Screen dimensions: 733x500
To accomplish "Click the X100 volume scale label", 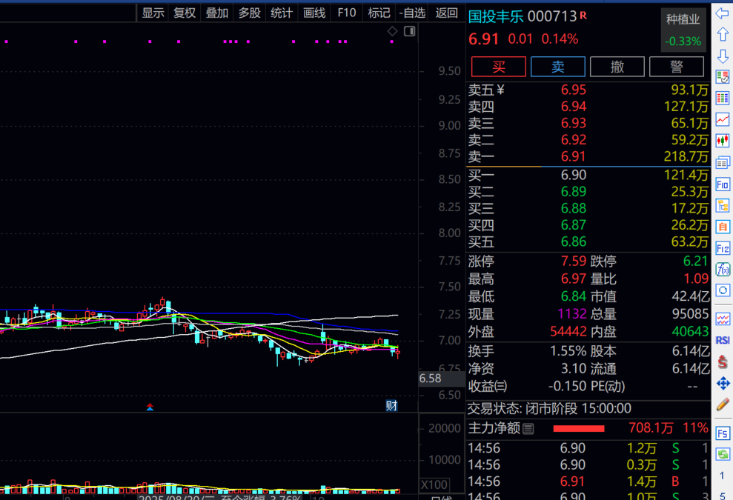I will click(x=434, y=485).
